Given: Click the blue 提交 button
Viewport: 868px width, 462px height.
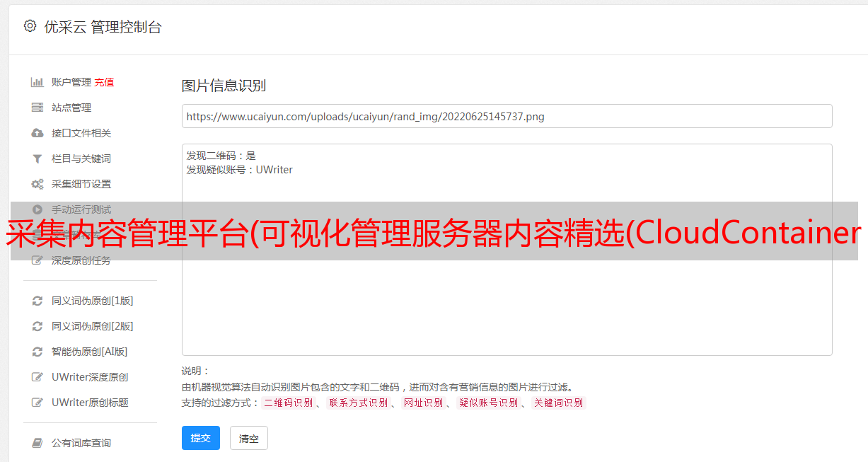Looking at the screenshot, I should (x=201, y=438).
